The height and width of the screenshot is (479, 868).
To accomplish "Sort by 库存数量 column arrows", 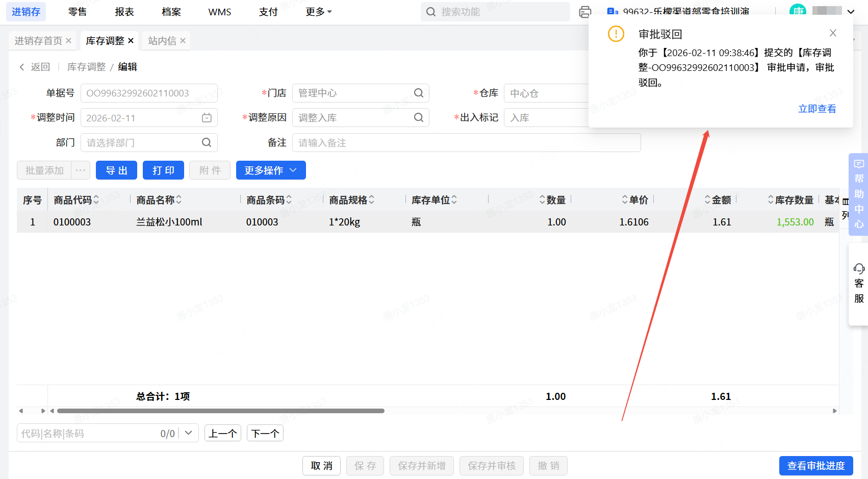I will click(771, 200).
